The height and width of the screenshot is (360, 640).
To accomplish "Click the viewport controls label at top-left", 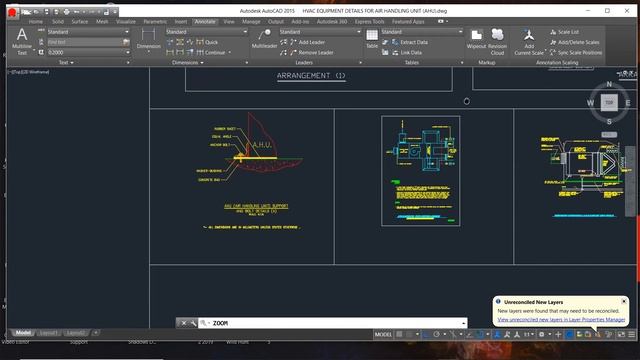I will 29,72.
